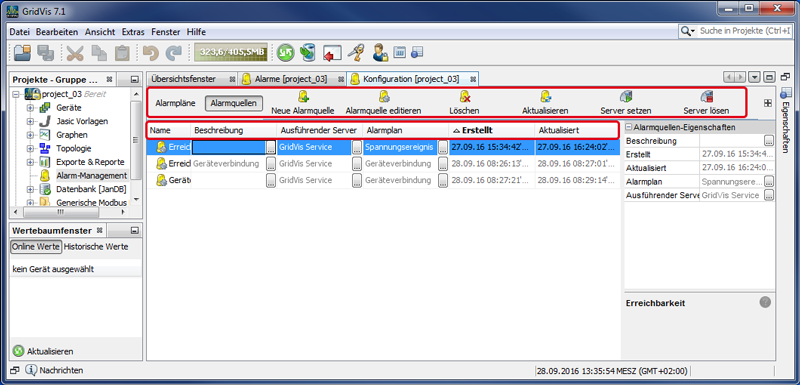Click the Aktualisieren alarm sources icon

coord(545,96)
